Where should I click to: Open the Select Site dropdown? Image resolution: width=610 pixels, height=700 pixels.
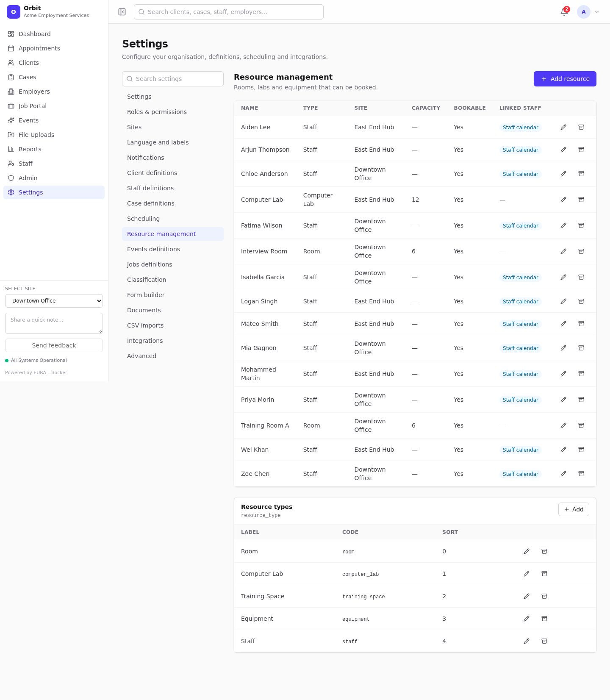pos(54,301)
